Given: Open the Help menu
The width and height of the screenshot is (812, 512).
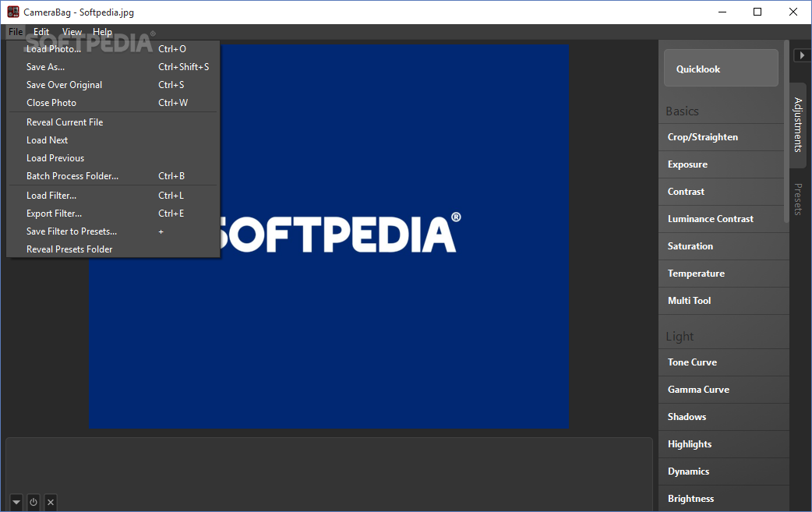Looking at the screenshot, I should point(102,32).
